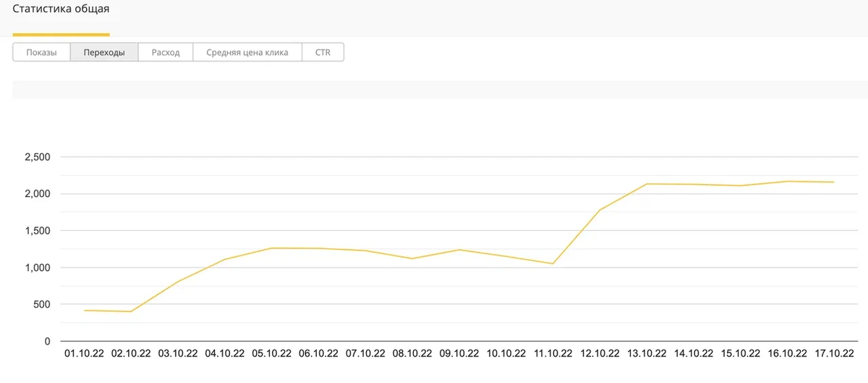Click the 1,000 y-axis value
The width and height of the screenshot is (868, 383).
coord(38,268)
